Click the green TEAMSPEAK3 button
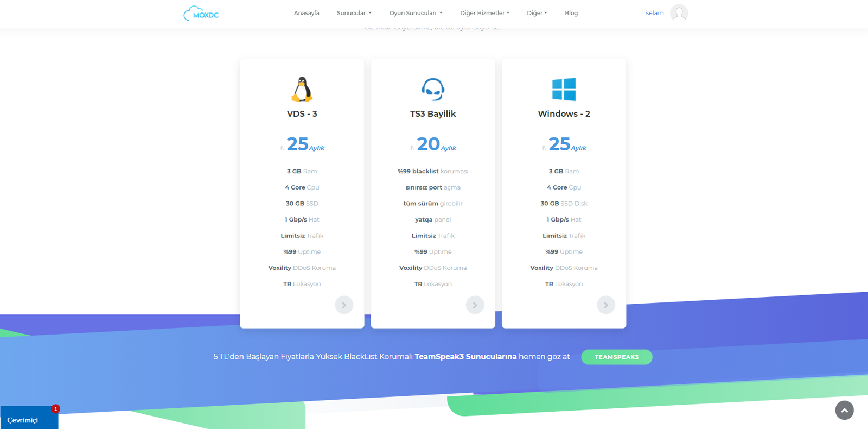Viewport: 868px width, 429px height. [x=616, y=357]
